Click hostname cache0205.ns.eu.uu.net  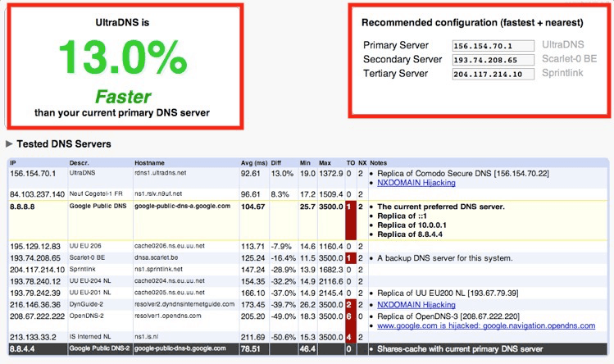point(170,293)
